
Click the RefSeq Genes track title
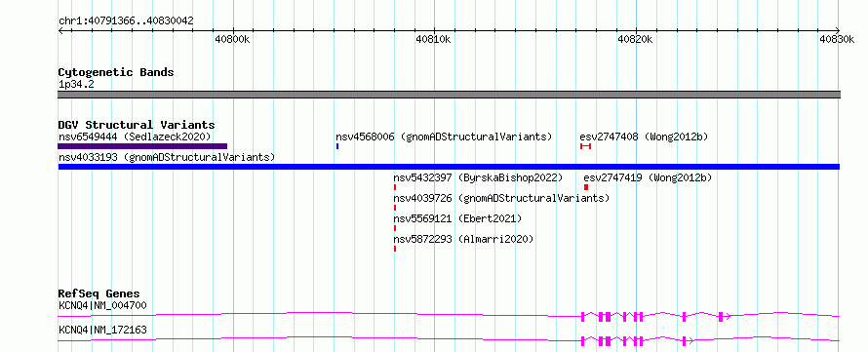coord(99,293)
